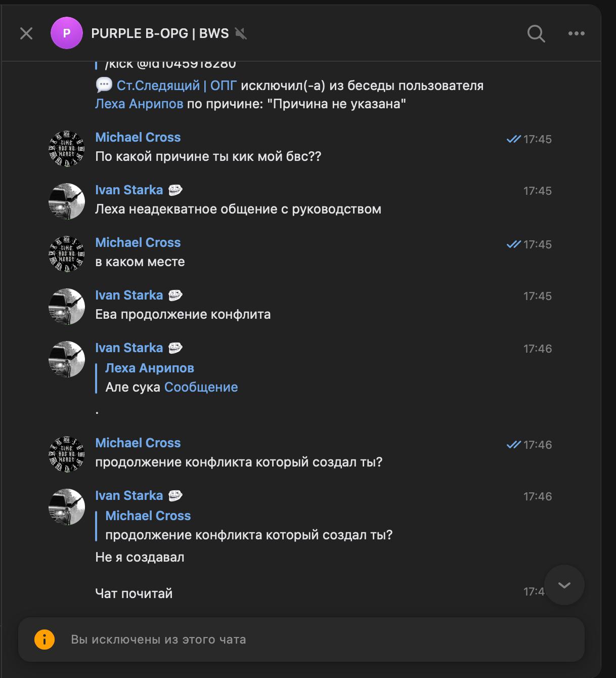
Task: Click the Сообщение link in quoted reply
Action: (201, 387)
